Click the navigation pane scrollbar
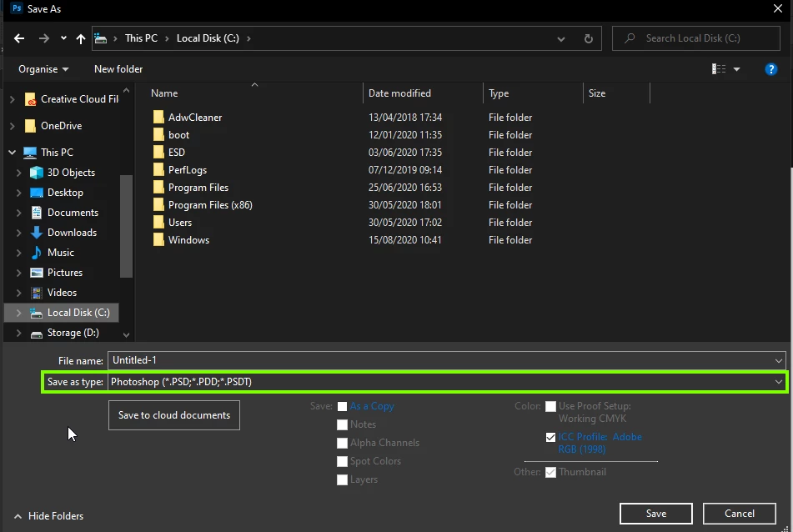This screenshot has height=532, width=793. tap(127, 225)
